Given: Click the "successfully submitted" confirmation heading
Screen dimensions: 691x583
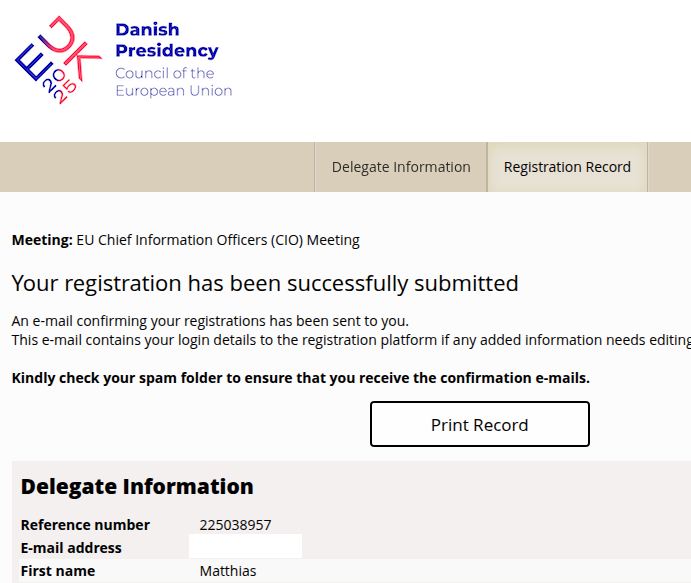Looking at the screenshot, I should point(265,283).
